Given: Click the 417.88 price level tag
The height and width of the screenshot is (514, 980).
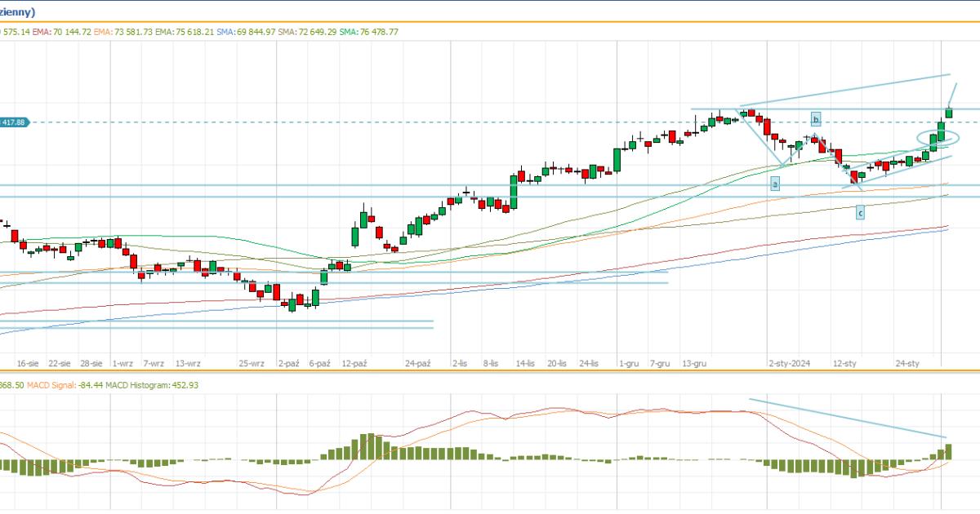Looking at the screenshot, I should [15, 122].
